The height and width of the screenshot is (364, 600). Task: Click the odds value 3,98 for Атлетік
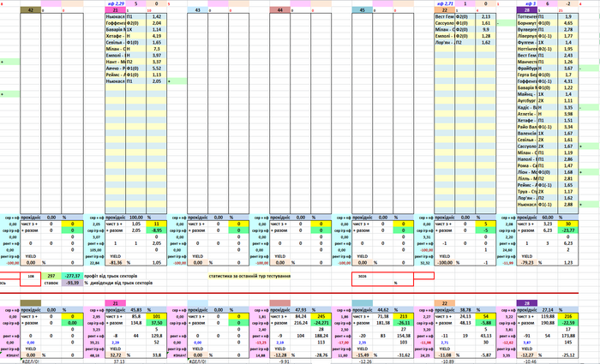568,114
